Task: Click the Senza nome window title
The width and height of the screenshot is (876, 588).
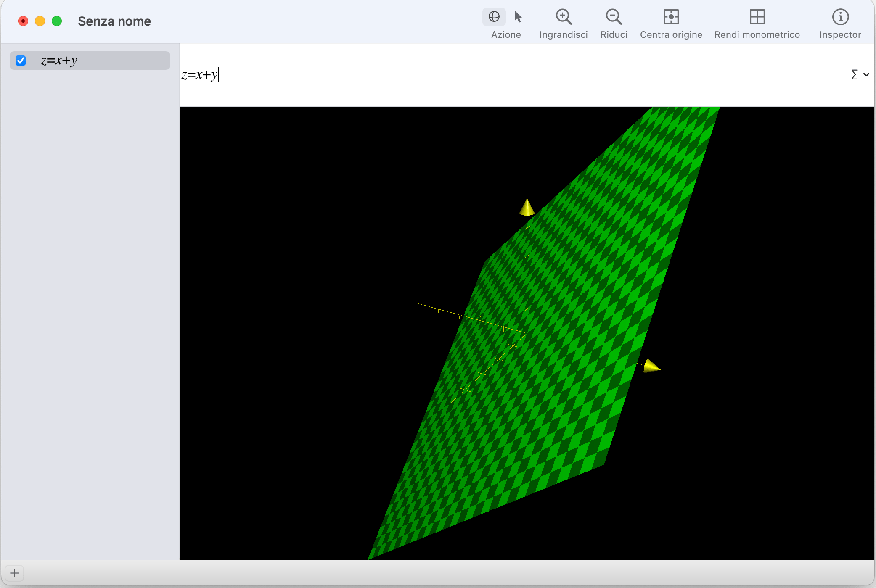Action: click(x=114, y=21)
